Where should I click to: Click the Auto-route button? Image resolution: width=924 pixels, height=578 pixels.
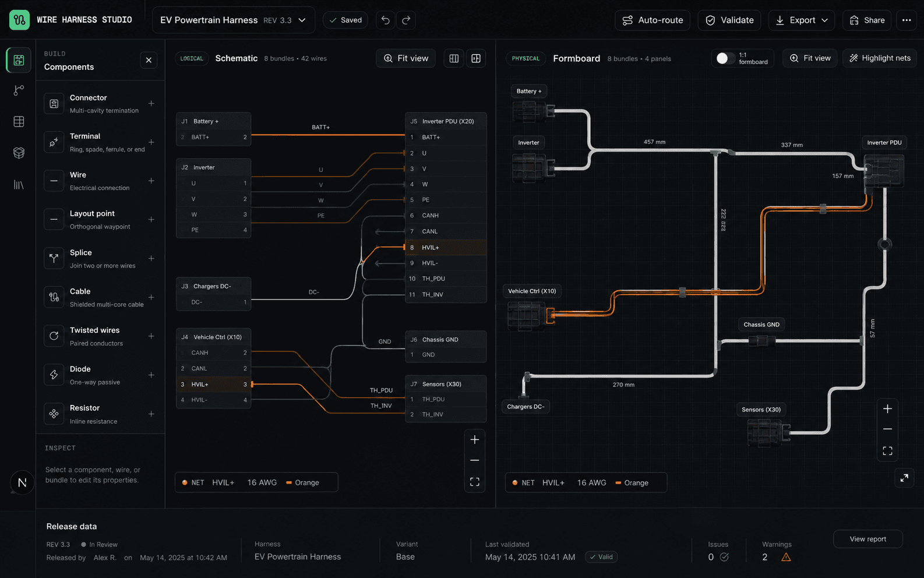(653, 20)
